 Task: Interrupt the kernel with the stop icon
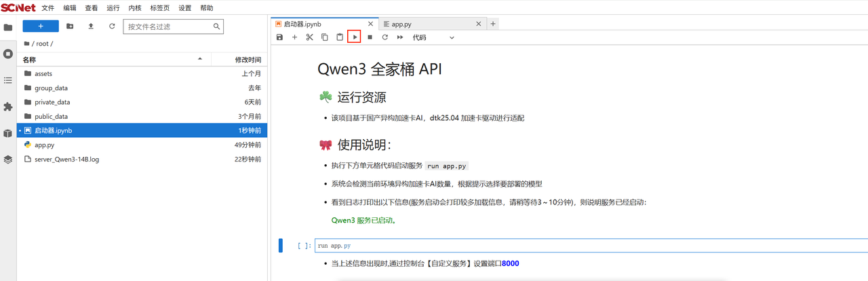(370, 37)
